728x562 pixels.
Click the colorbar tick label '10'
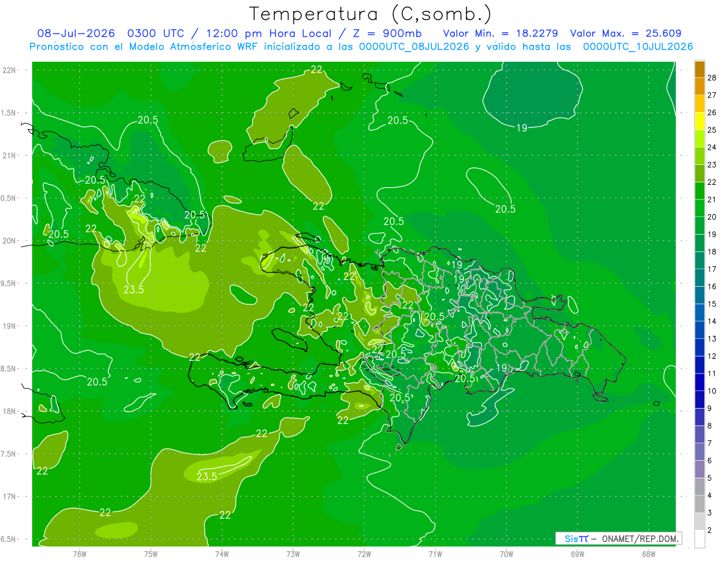(x=712, y=391)
